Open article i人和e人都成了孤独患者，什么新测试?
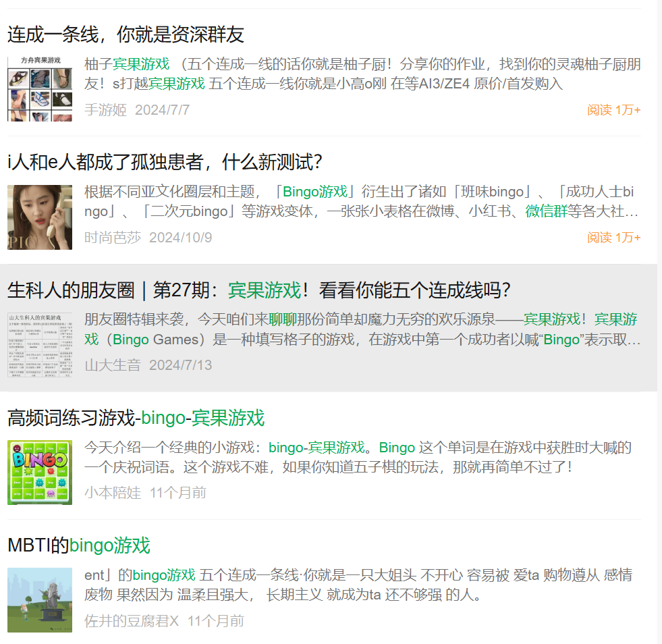This screenshot has height=644, width=662. (165, 162)
